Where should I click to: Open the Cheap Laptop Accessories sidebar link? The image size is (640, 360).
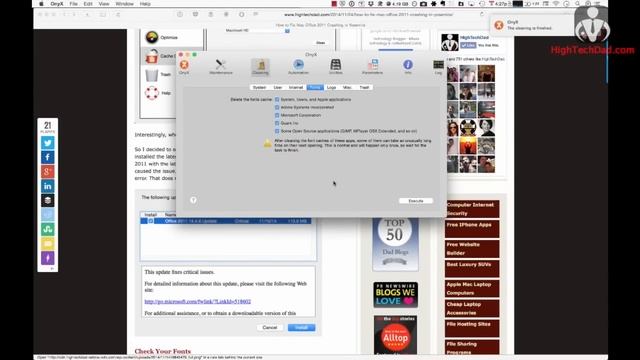pos(472,308)
